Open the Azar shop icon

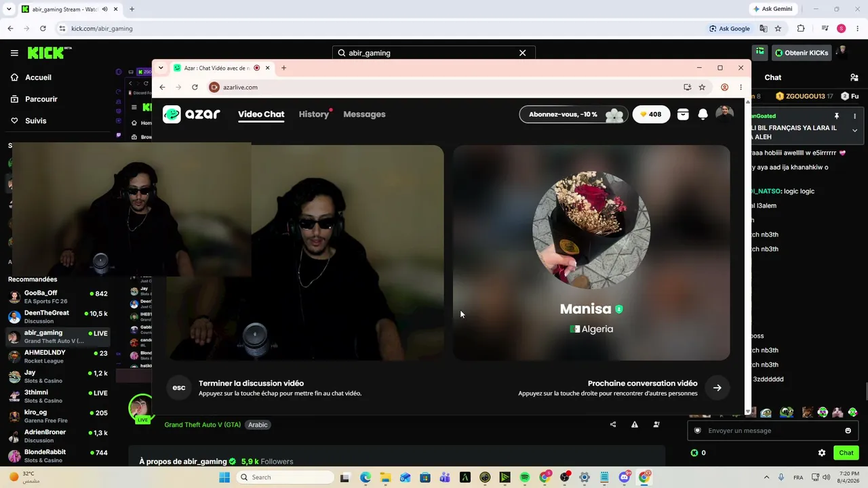coord(683,115)
